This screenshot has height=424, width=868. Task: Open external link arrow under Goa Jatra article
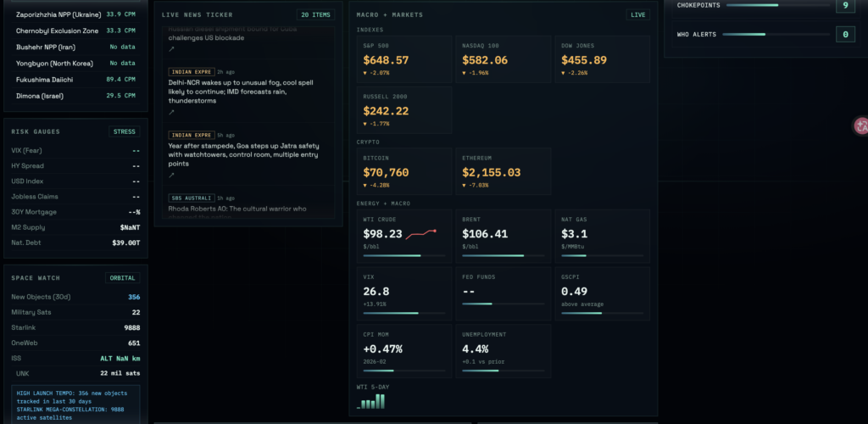point(171,176)
